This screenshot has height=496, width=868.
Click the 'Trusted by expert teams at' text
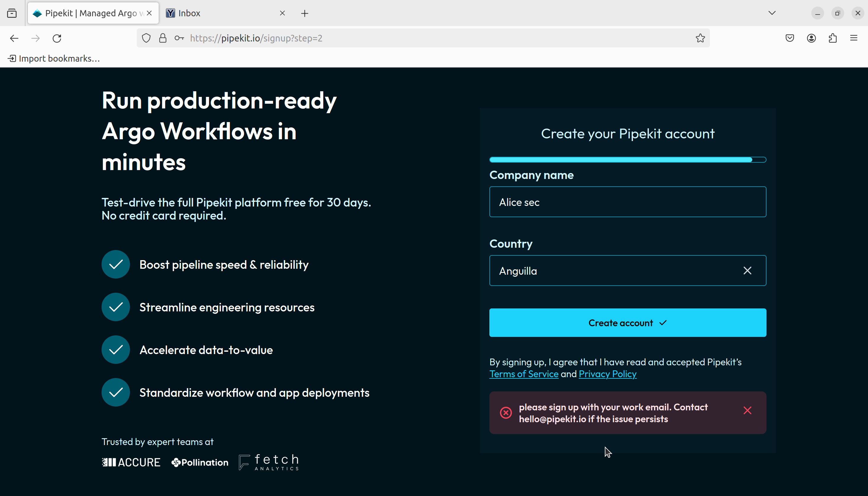click(157, 442)
